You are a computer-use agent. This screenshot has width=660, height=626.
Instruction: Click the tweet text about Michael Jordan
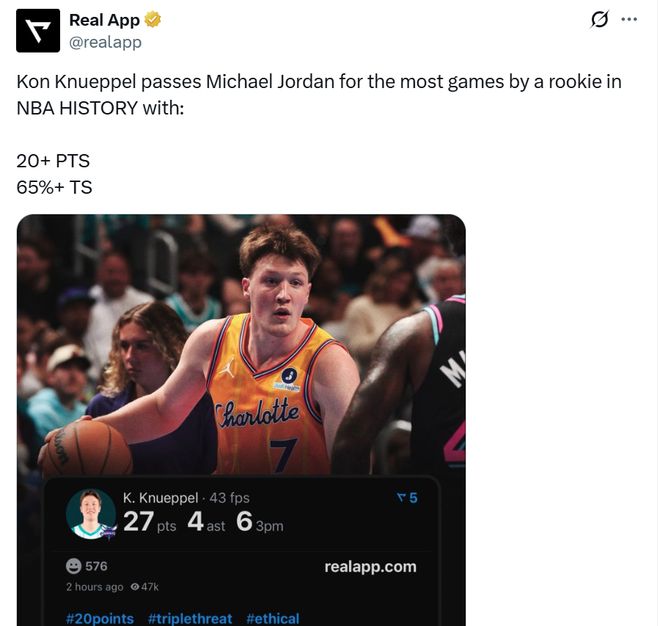(318, 94)
